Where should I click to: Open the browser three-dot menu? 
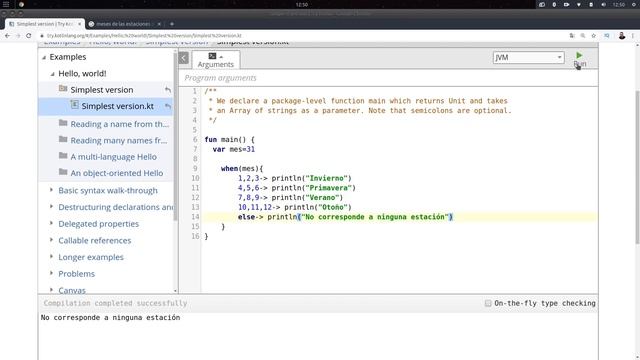pos(633,36)
